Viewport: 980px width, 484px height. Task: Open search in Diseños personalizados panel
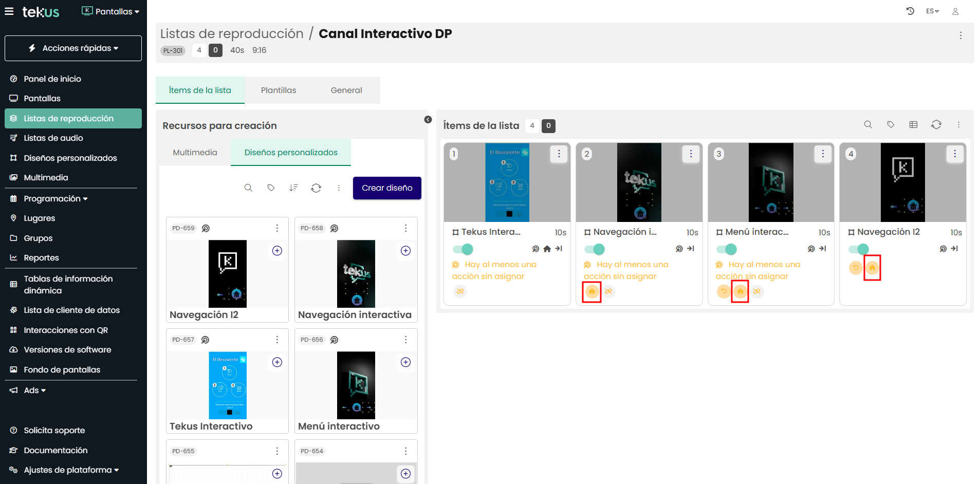248,188
